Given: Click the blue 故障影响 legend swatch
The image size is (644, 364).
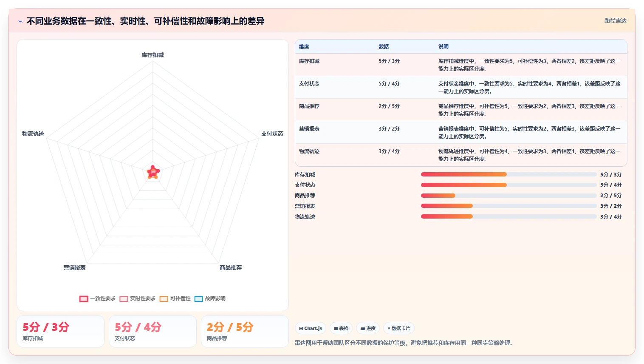Looking at the screenshot, I should [x=198, y=299].
